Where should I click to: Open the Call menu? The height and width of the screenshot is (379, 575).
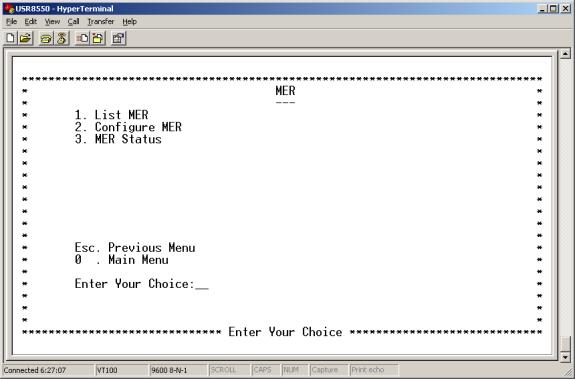click(x=73, y=22)
